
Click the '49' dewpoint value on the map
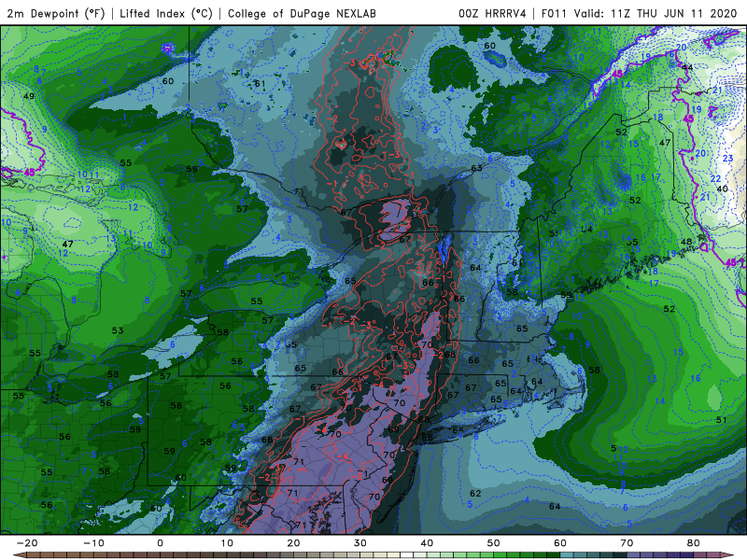pyautogui.click(x=29, y=96)
